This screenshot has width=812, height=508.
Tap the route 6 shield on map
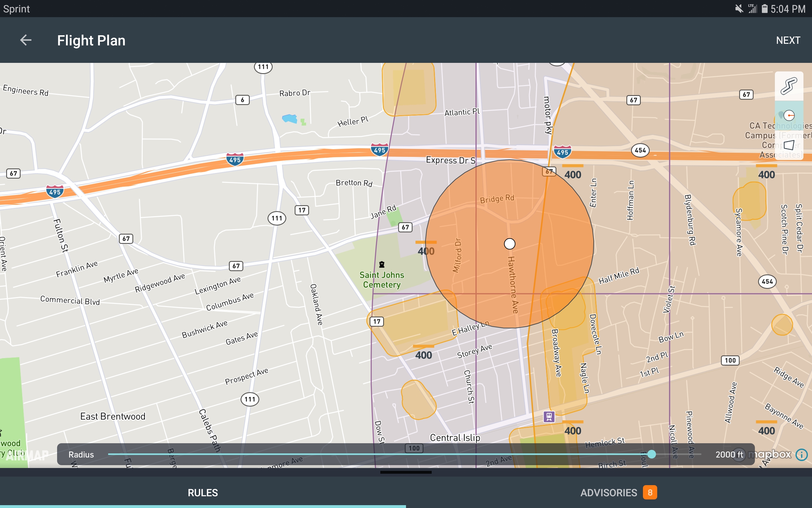[242, 100]
